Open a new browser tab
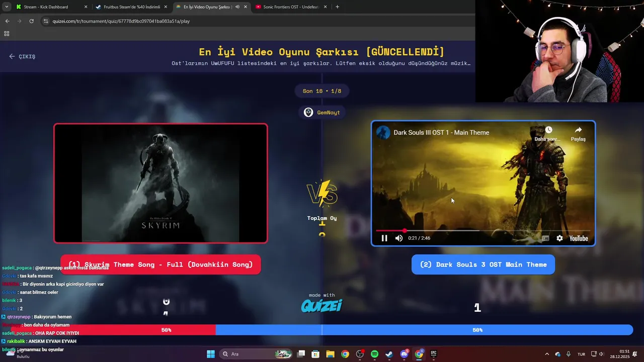The width and height of the screenshot is (644, 362). point(337,7)
